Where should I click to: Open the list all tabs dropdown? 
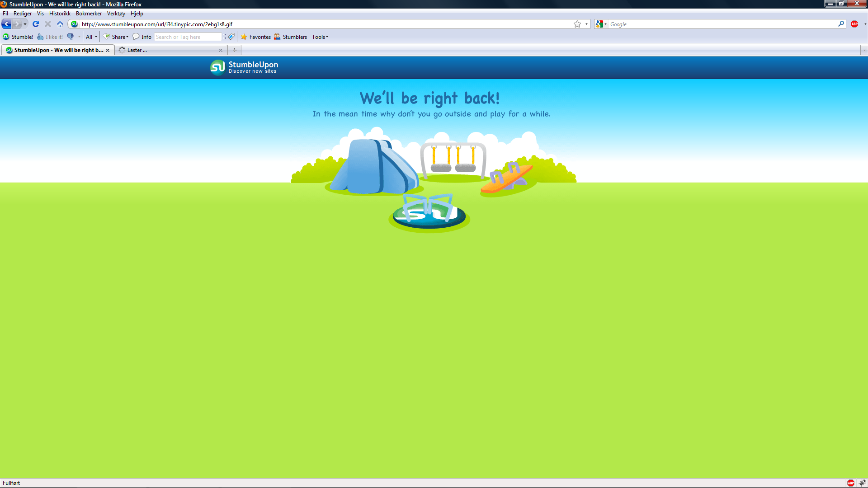coord(864,50)
